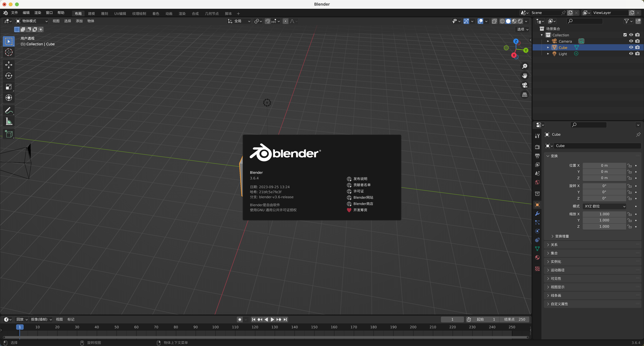Click the 位置 X value field
The width and height of the screenshot is (644, 346).
pyautogui.click(x=605, y=165)
